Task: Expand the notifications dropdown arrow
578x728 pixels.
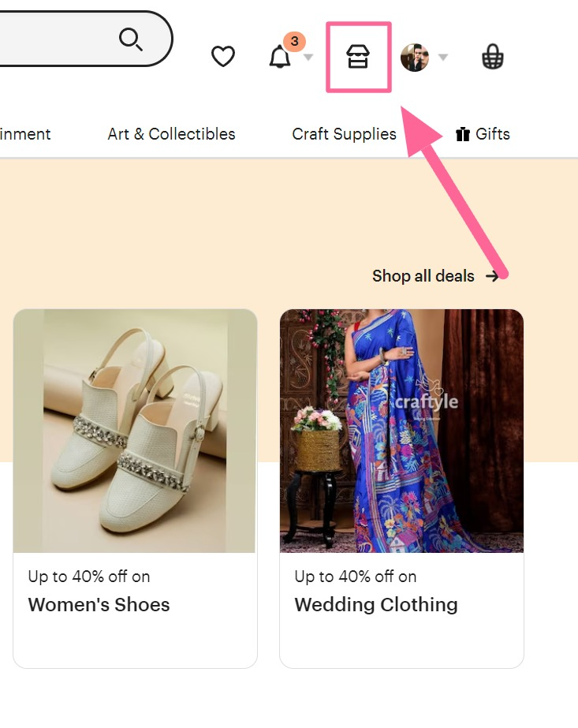Action: click(x=308, y=57)
